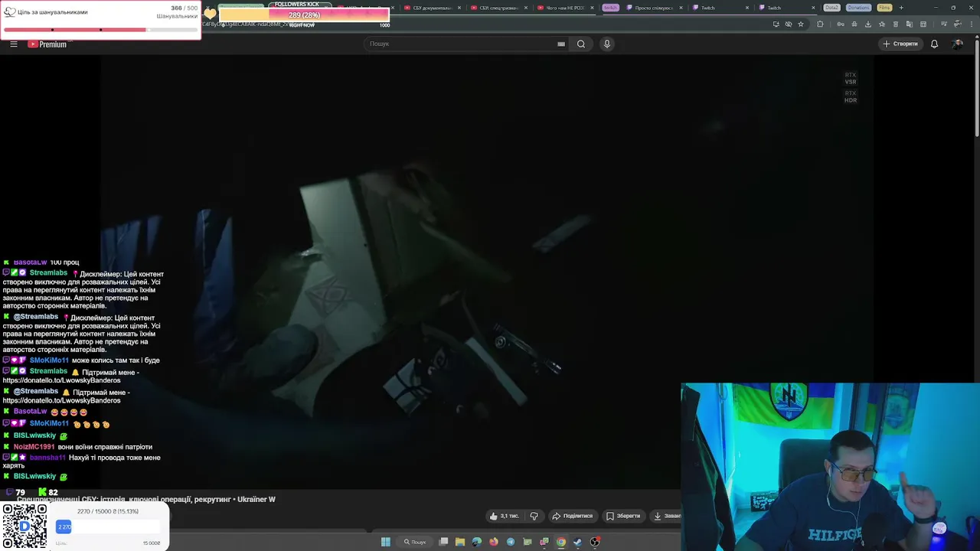Open the browser downloads arrow icon
The height and width of the screenshot is (551, 980).
click(x=867, y=24)
